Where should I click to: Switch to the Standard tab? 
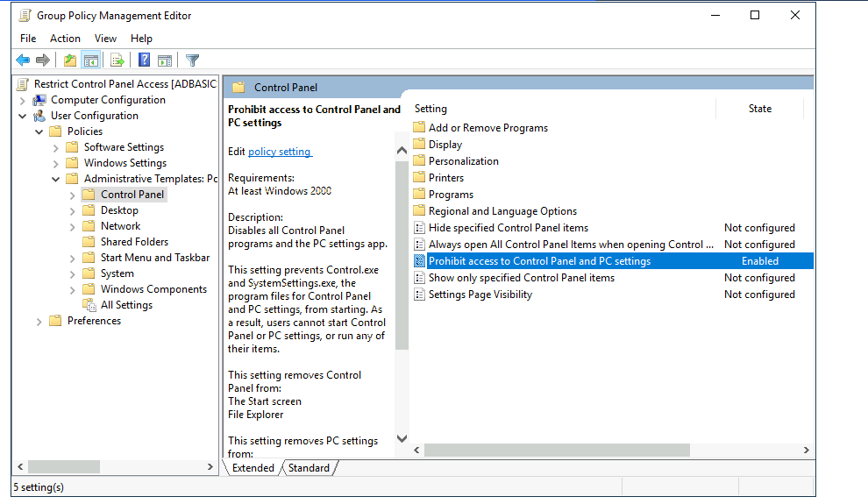[x=309, y=467]
